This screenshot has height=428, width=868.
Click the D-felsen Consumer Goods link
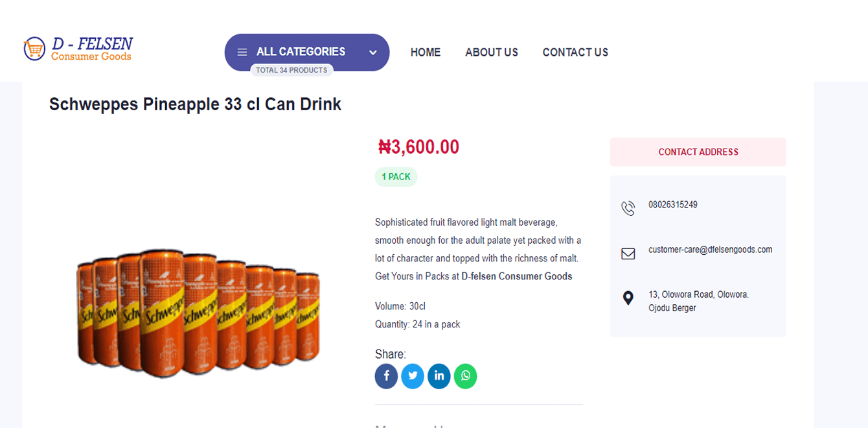click(517, 276)
